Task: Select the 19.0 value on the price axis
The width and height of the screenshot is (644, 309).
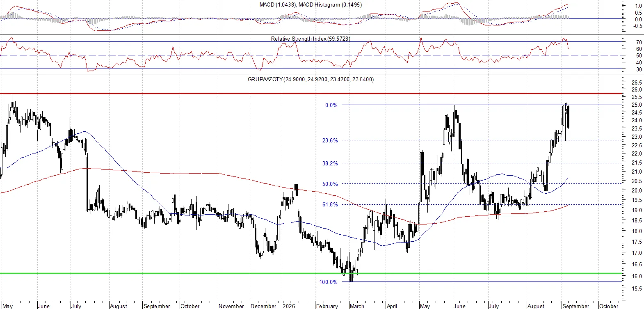Action: pos(637,211)
